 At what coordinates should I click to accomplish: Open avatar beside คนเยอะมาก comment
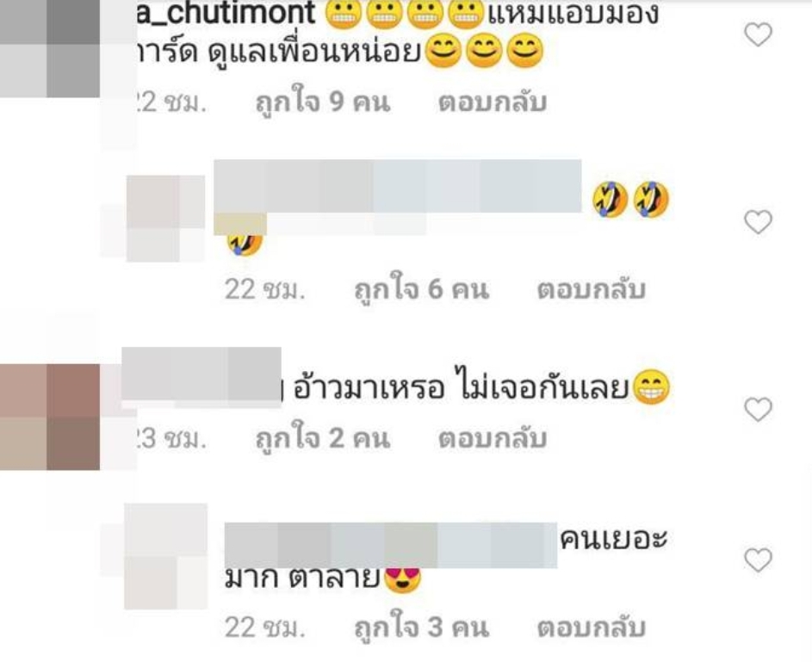(165, 556)
